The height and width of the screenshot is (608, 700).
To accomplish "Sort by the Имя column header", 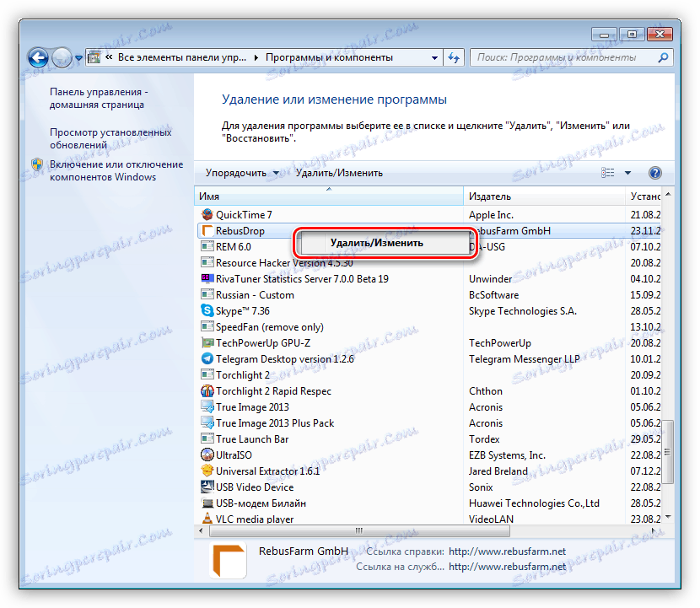I will 329,196.
